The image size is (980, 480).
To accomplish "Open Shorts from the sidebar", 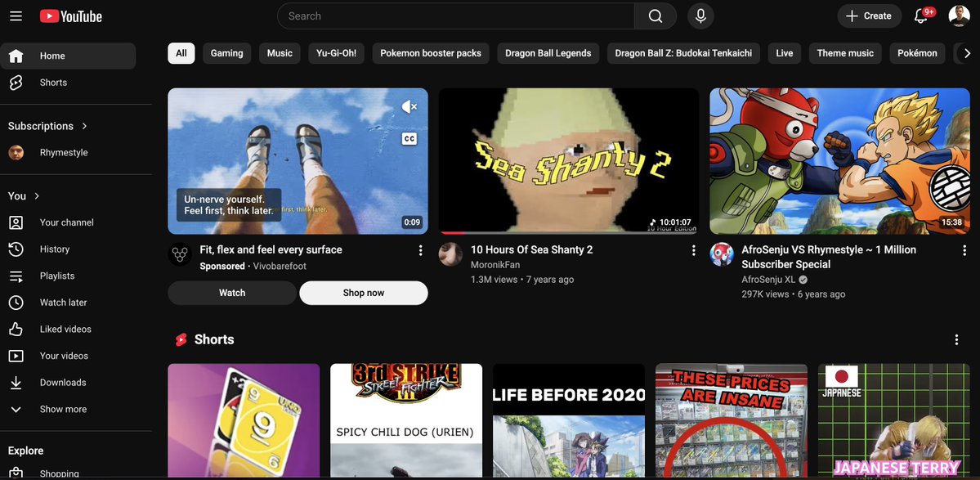I will coord(68,83).
